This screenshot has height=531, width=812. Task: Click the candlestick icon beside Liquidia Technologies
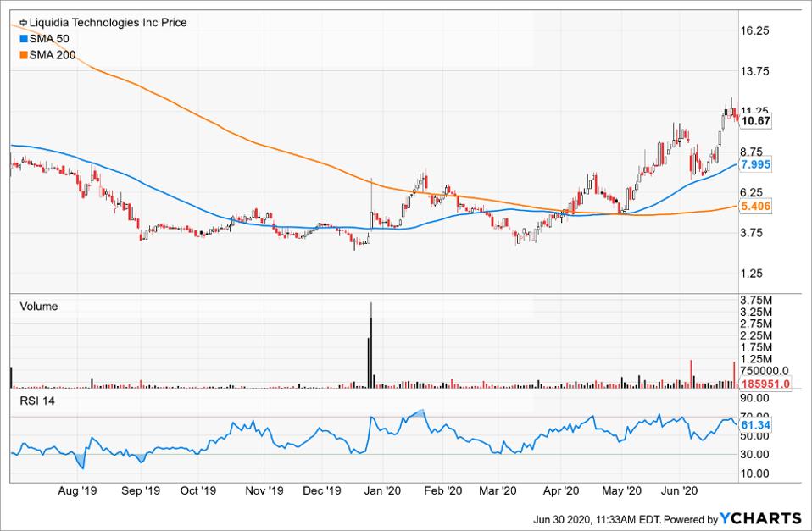23,23
